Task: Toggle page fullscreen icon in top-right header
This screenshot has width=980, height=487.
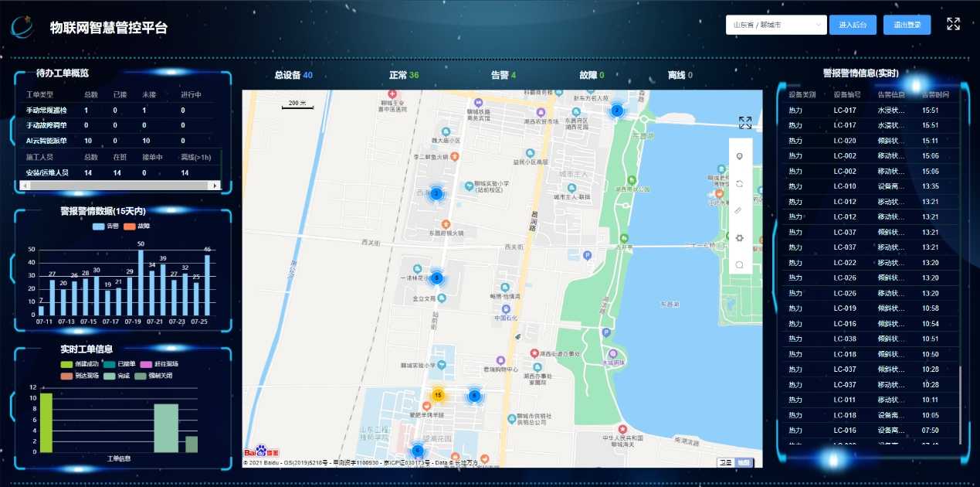Action: click(953, 24)
